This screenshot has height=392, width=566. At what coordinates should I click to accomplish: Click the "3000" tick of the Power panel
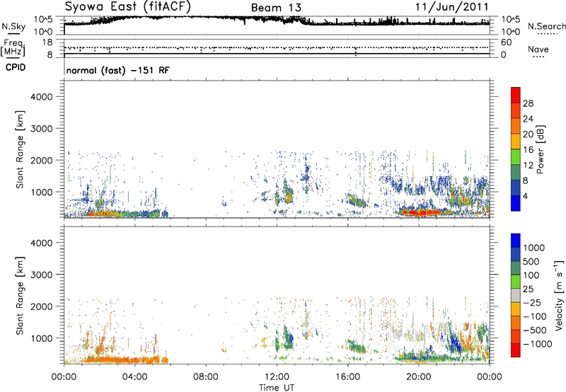[41, 129]
